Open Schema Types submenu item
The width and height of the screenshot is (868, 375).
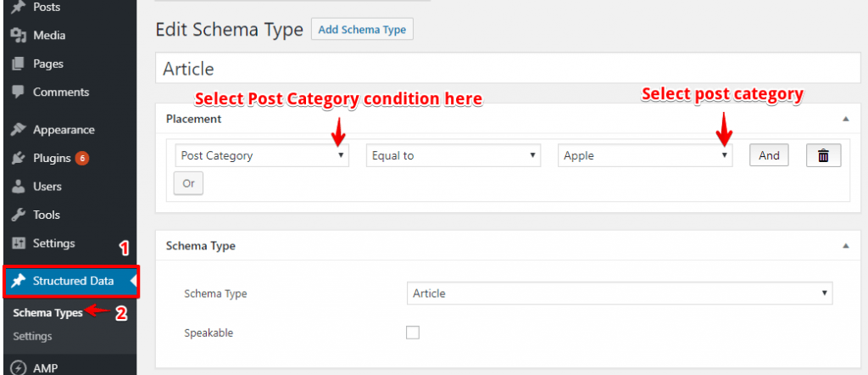47,313
